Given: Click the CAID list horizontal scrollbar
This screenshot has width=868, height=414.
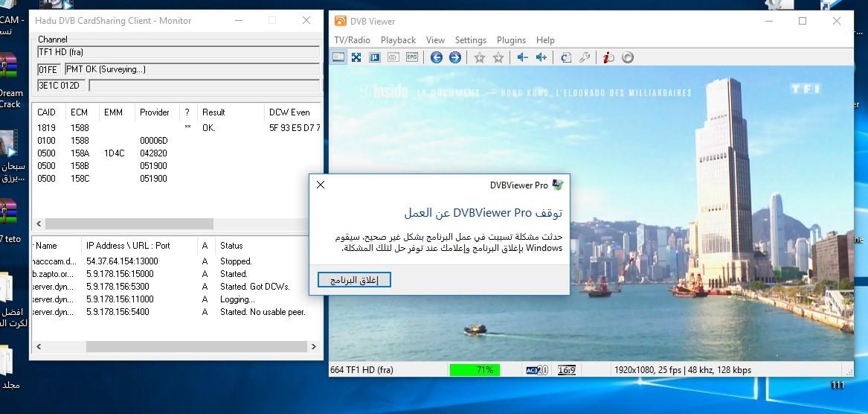Looking at the screenshot, I should pyautogui.click(x=129, y=224).
